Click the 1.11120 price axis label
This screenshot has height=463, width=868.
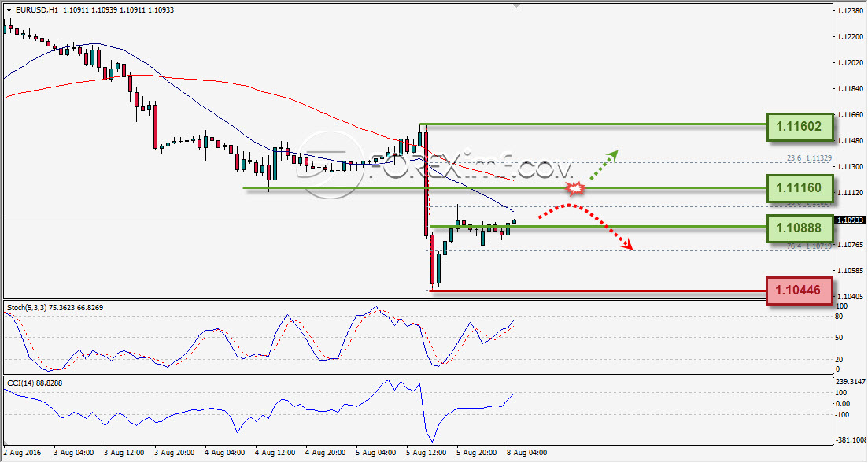pyautogui.click(x=850, y=192)
